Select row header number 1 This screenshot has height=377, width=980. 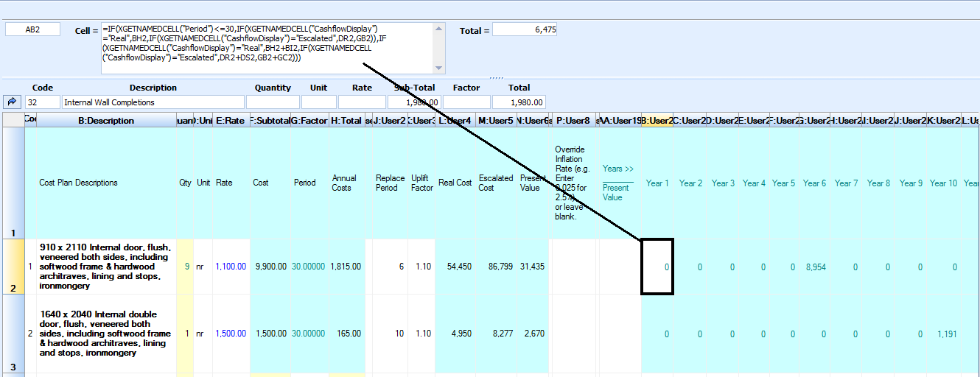pos(13,183)
